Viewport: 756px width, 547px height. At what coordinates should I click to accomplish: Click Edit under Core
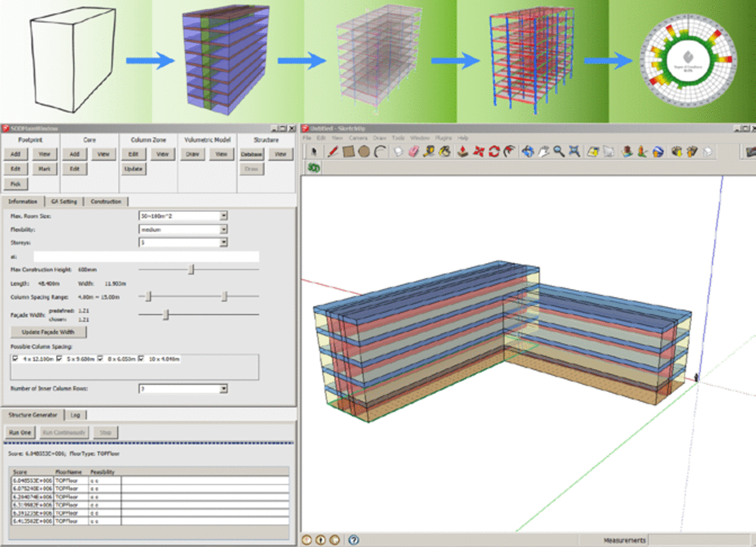point(75,169)
